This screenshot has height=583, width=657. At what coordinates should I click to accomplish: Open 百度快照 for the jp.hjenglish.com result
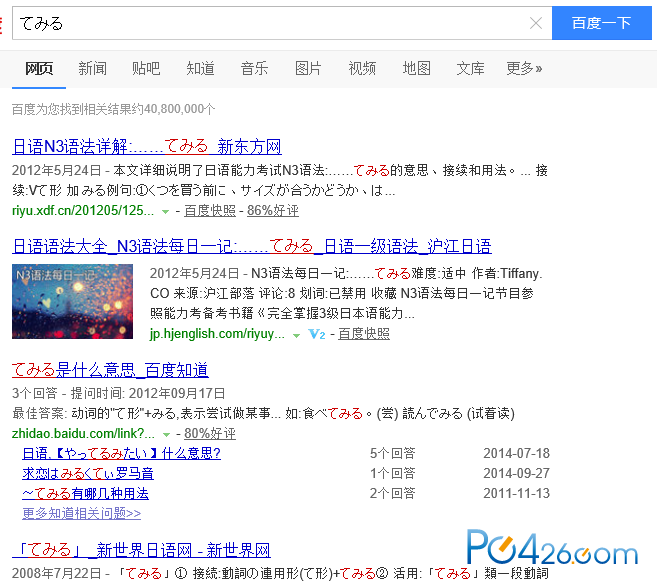pyautogui.click(x=364, y=334)
